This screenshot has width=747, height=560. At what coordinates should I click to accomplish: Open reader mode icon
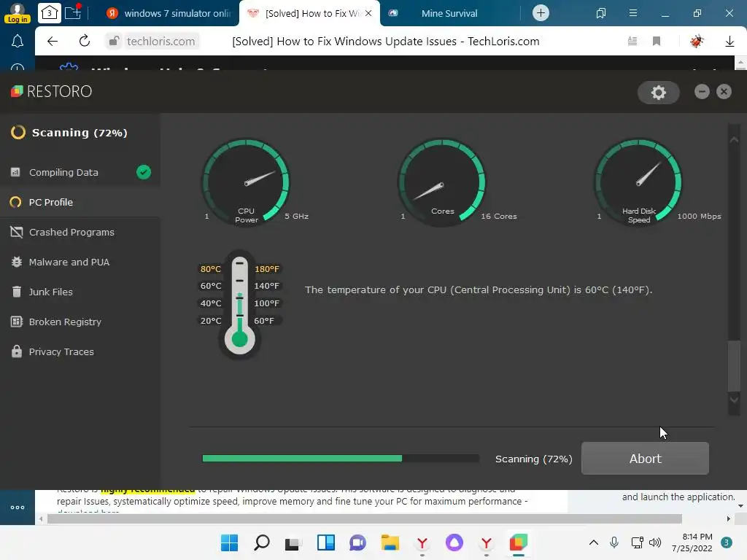[x=632, y=42]
